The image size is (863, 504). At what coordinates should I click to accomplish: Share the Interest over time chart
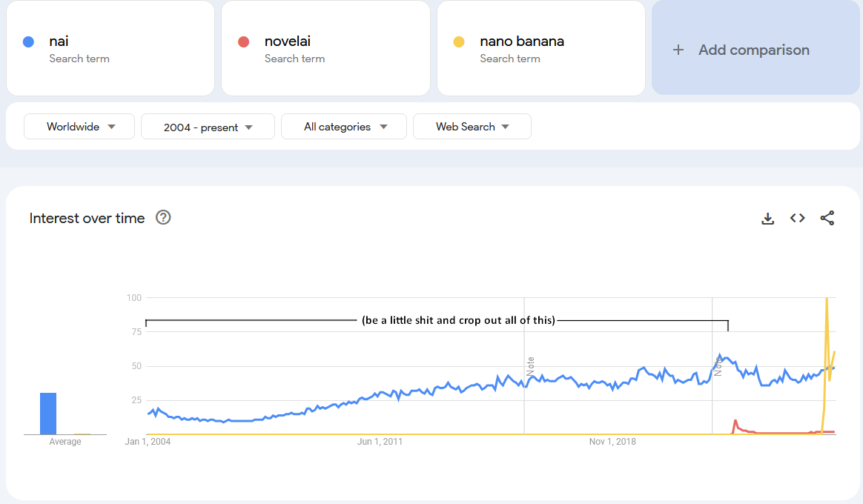point(827,218)
